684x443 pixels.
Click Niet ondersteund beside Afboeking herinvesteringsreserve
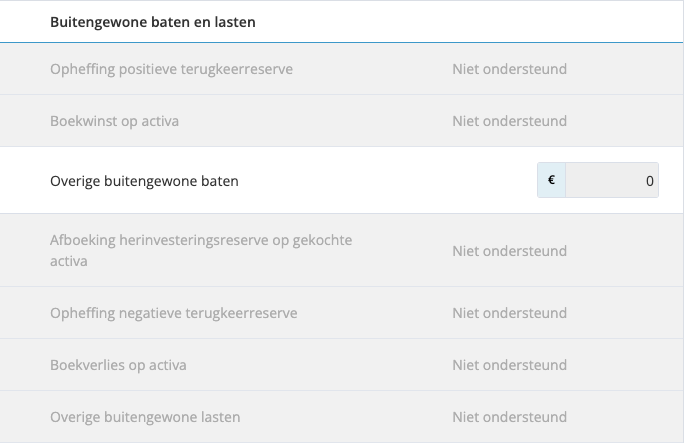(x=509, y=251)
